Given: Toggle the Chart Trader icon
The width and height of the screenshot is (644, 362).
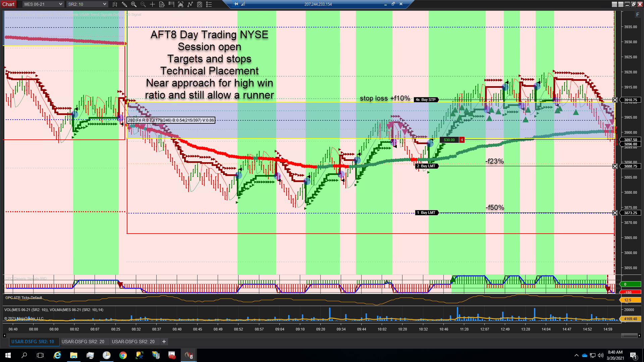Looking at the screenshot, I should pos(171,4).
